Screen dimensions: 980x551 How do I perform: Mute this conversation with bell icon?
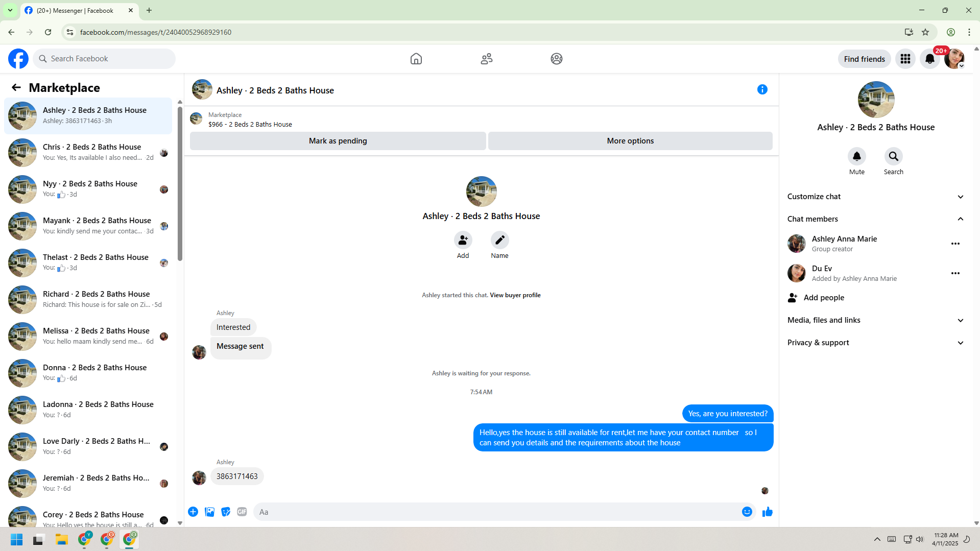pyautogui.click(x=857, y=156)
